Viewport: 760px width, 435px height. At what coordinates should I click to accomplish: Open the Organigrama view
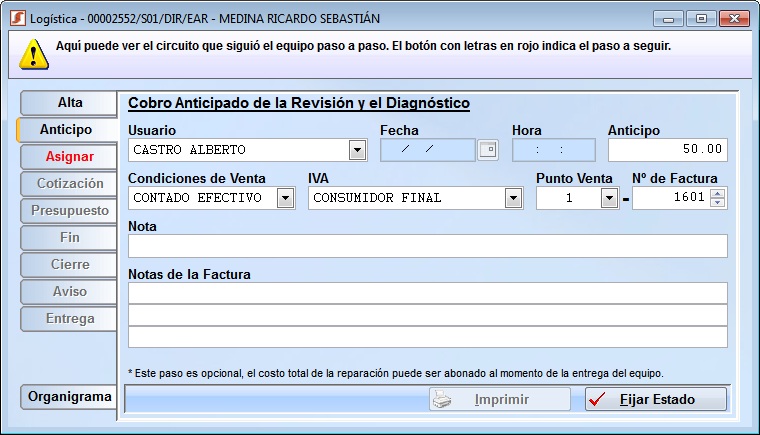point(69,397)
